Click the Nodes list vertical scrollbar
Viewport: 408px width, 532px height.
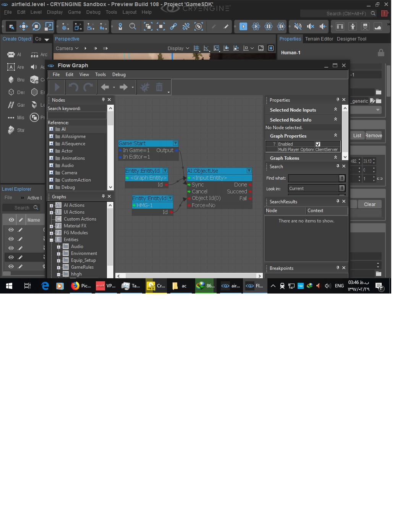click(x=110, y=148)
